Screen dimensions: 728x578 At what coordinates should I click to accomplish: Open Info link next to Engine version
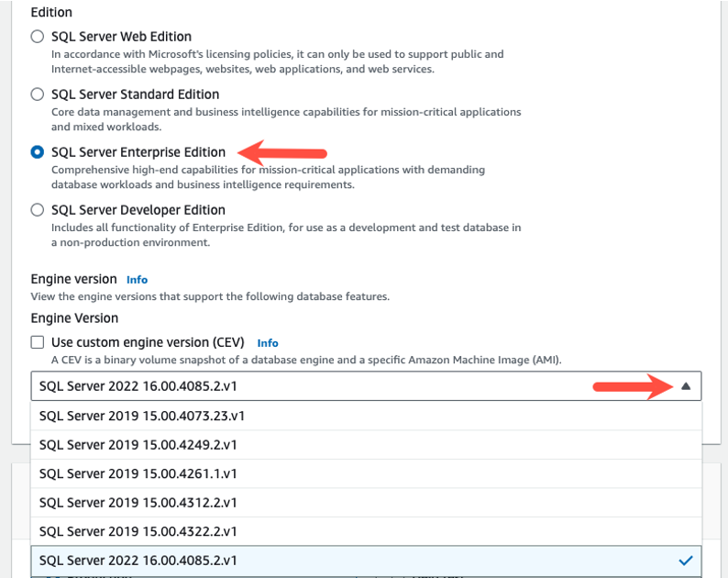[137, 279]
